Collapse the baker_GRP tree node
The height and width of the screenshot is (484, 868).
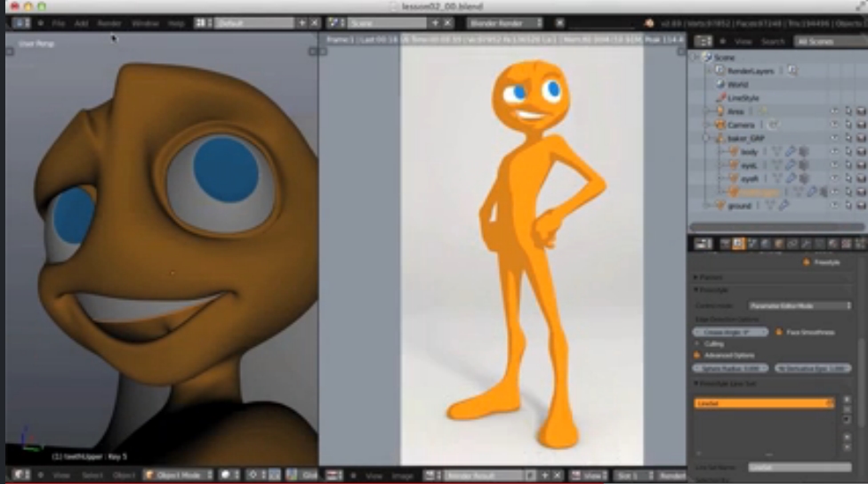[x=707, y=138]
